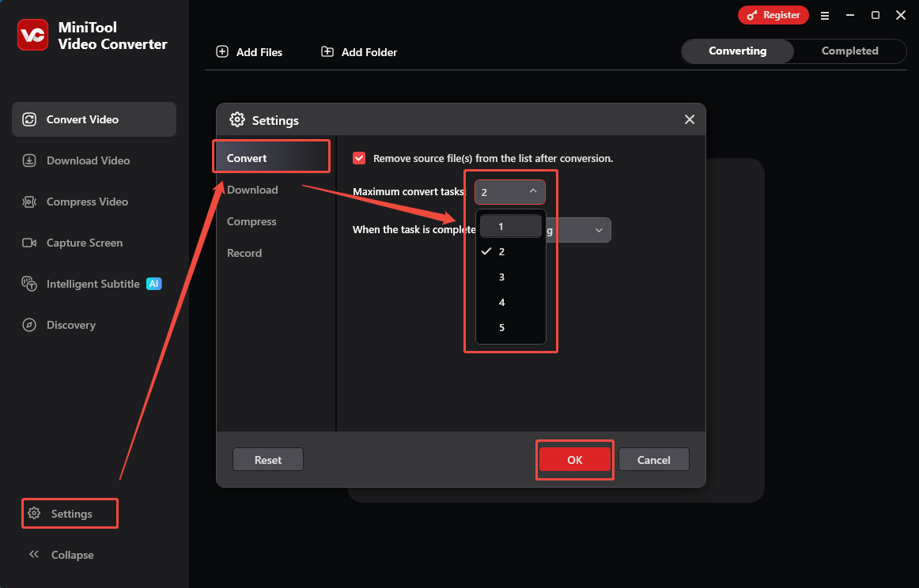Uncheck remove source files after conversion
919x588 pixels.
coord(359,158)
